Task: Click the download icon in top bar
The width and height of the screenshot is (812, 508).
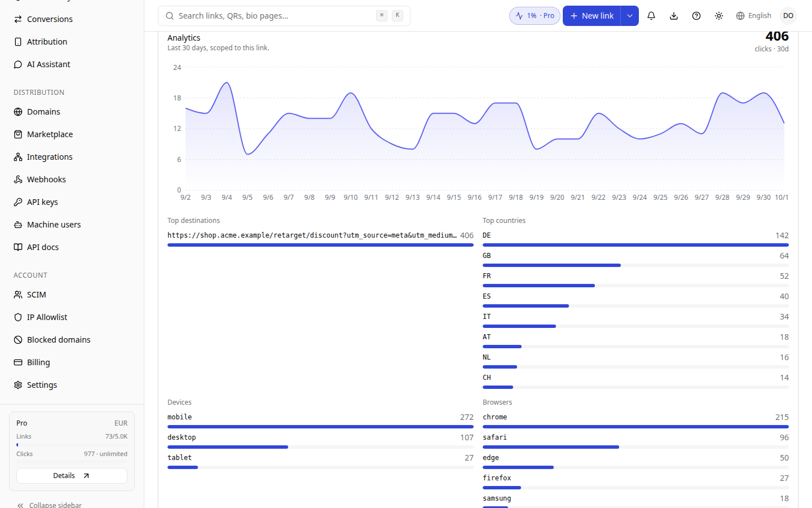Action: [x=674, y=16]
